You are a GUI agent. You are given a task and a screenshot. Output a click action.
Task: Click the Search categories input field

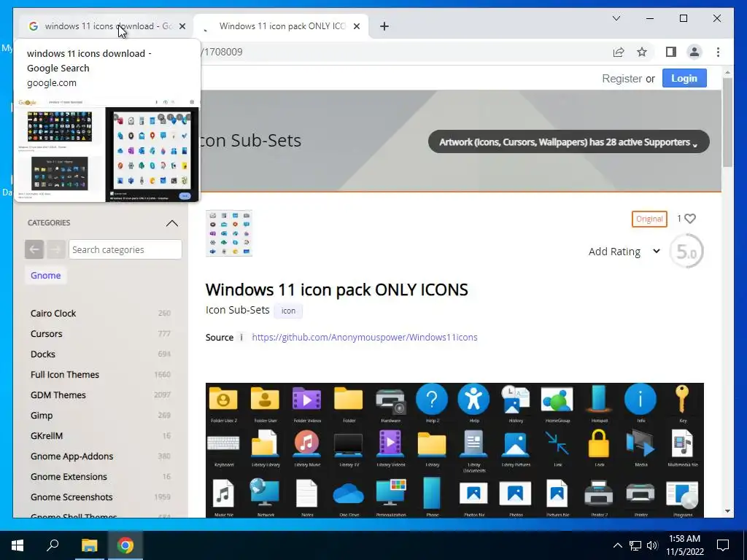pyautogui.click(x=125, y=249)
